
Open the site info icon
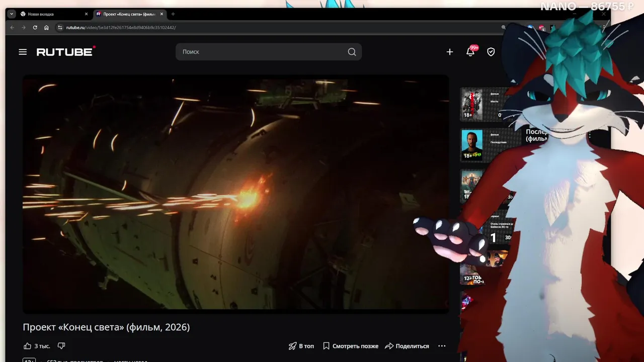pyautogui.click(x=60, y=27)
